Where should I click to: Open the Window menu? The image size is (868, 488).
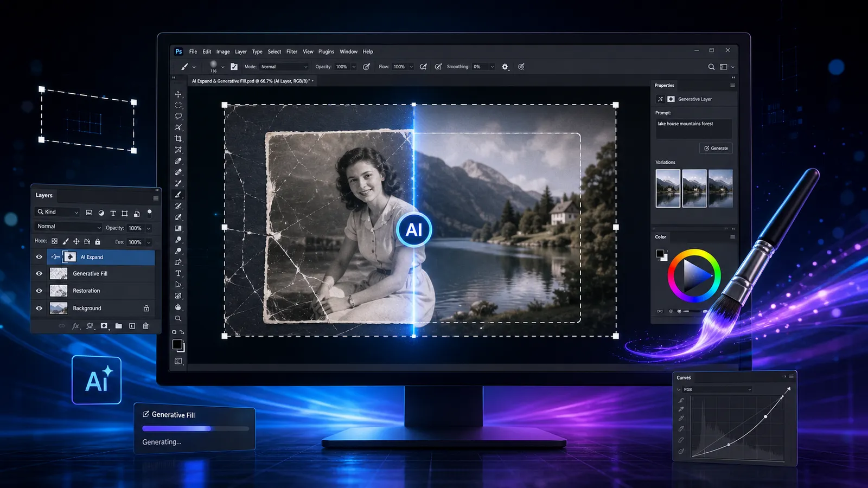348,52
